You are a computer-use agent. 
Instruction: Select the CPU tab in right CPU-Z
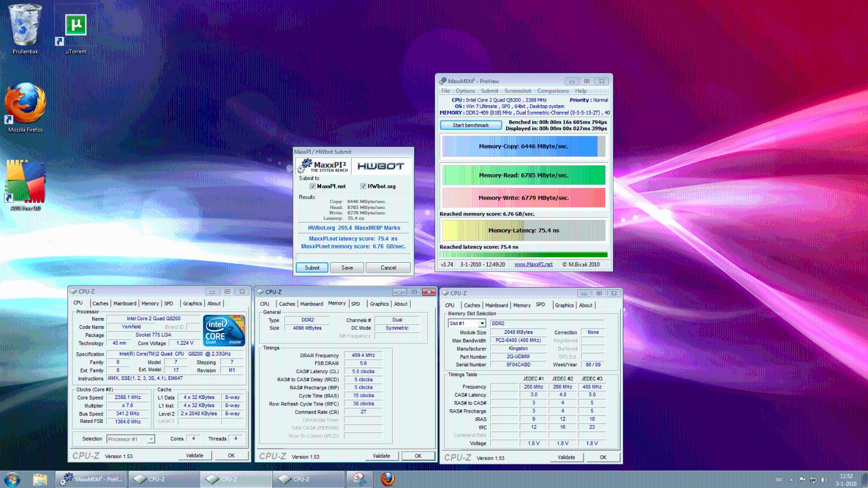(x=450, y=305)
